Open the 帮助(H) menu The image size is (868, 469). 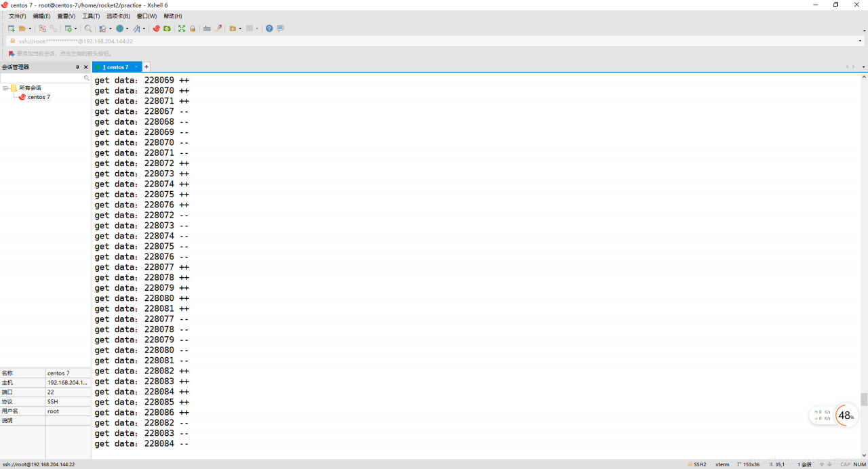172,16
